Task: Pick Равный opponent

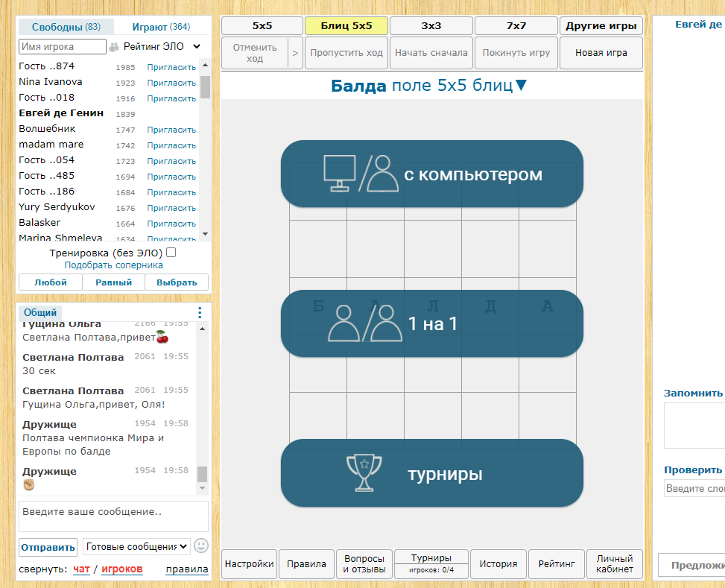Action: click(x=114, y=282)
